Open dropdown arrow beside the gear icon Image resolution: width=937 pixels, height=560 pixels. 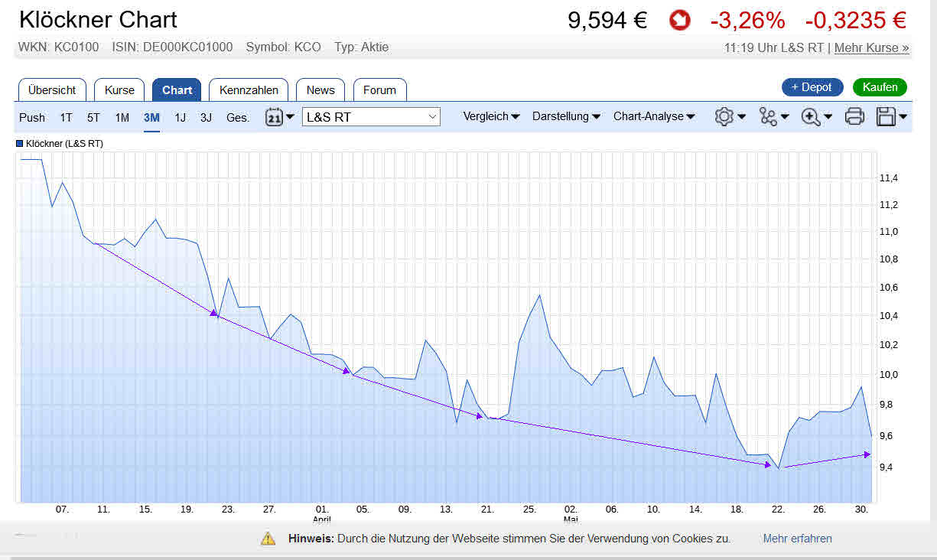click(741, 117)
